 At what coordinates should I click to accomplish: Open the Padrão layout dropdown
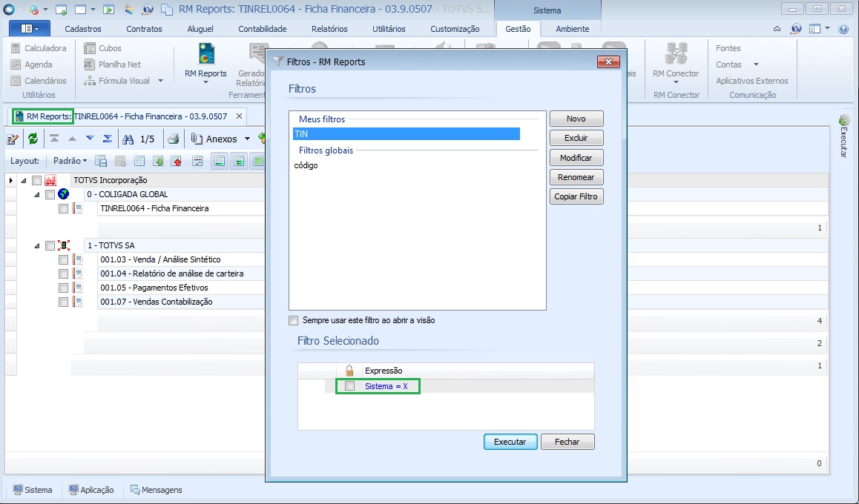point(70,161)
